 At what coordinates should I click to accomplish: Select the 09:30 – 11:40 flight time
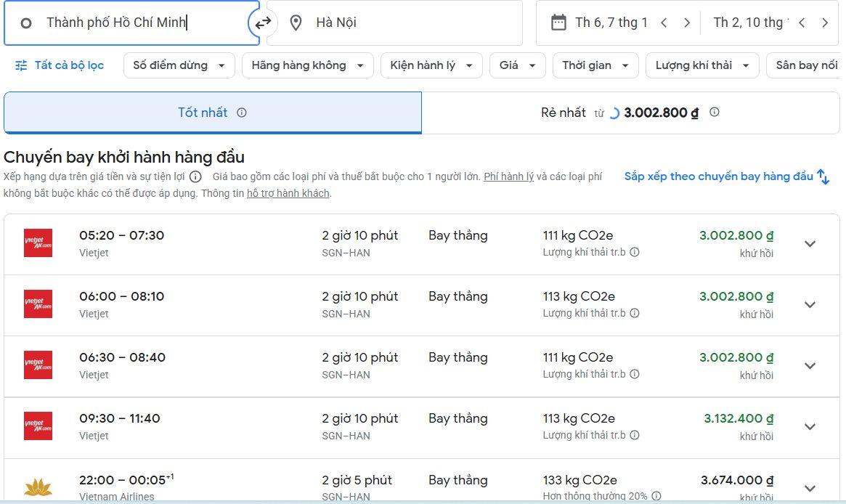[120, 418]
